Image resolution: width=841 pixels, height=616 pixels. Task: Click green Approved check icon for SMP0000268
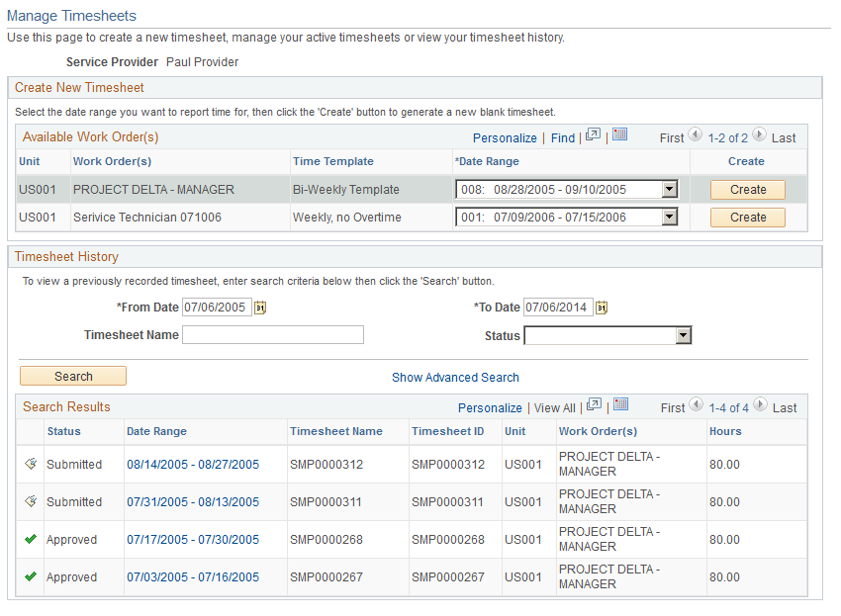point(30,539)
